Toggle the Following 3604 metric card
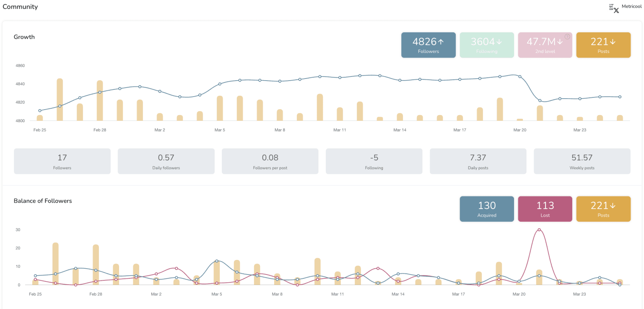644x309 pixels. 487,45
